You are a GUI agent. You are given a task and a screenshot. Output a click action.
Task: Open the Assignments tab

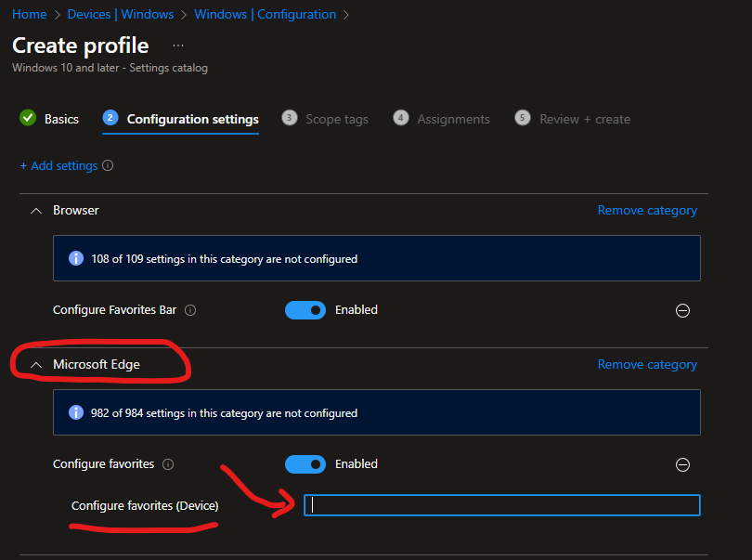(453, 119)
